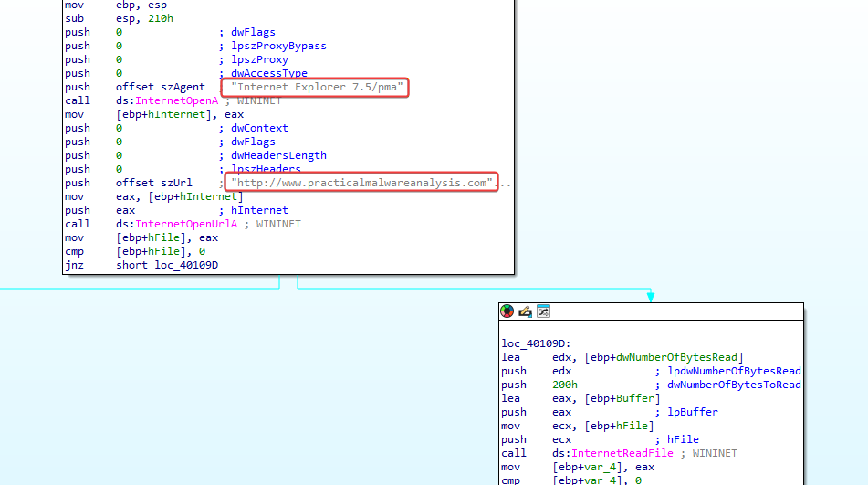Click the 'loc_40109D:' label
The height and width of the screenshot is (485, 868).
pyautogui.click(x=536, y=343)
